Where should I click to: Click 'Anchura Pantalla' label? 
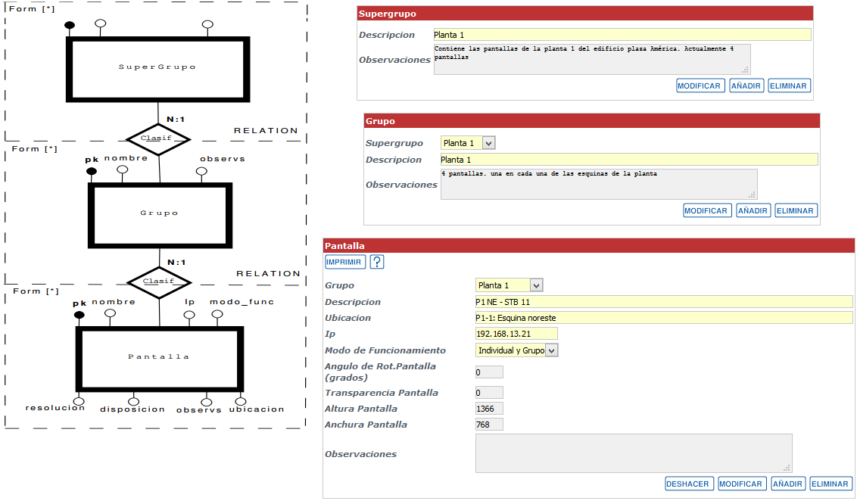[366, 425]
